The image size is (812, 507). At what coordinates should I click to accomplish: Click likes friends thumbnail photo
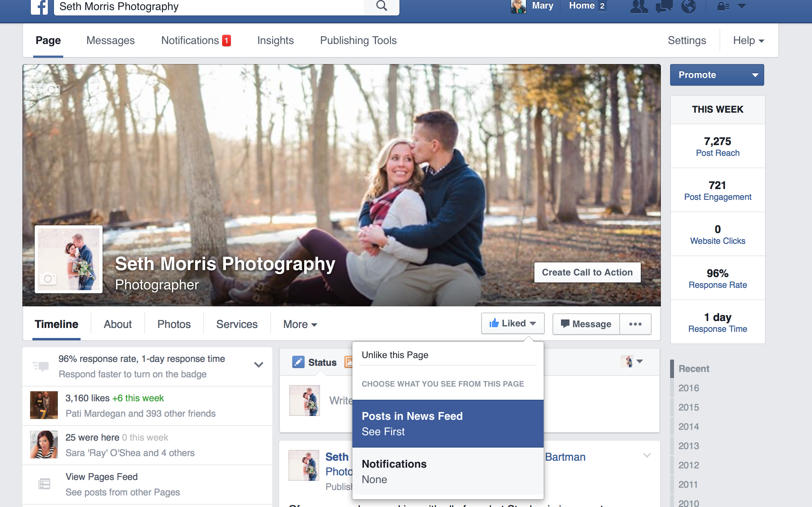44,405
